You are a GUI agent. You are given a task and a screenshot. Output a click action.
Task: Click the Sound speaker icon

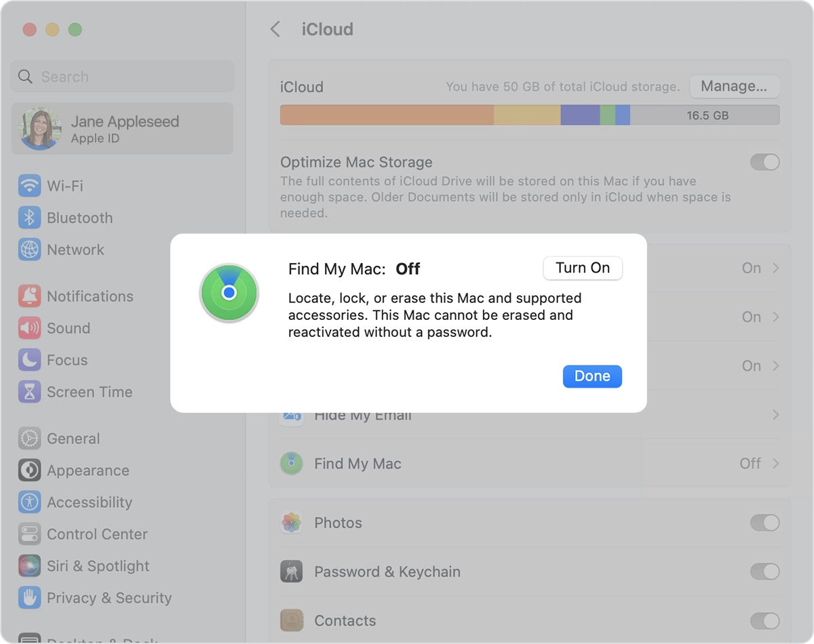pos(29,328)
